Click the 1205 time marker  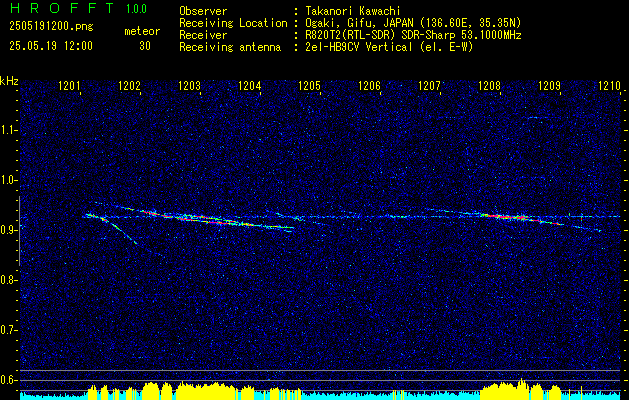tap(309, 85)
